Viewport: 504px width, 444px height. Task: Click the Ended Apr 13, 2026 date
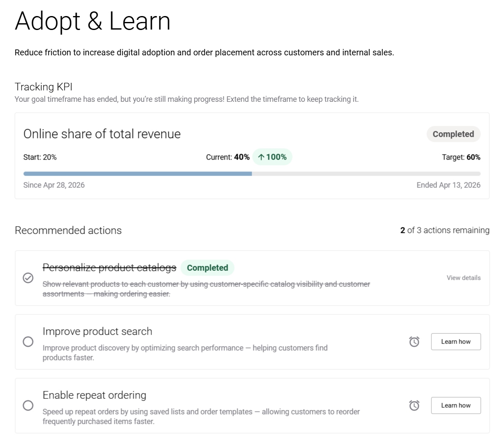[448, 185]
